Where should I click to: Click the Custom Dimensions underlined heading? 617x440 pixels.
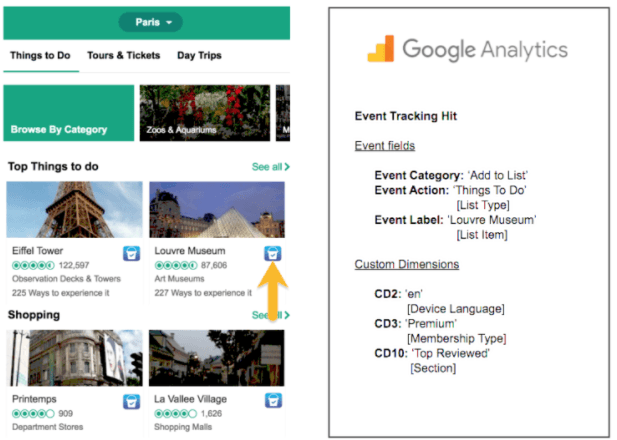(407, 264)
